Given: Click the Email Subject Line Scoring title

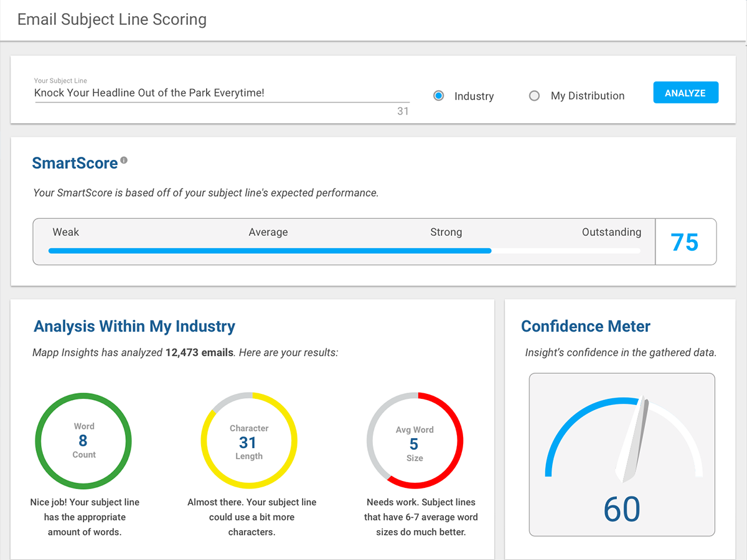Looking at the screenshot, I should pyautogui.click(x=112, y=19).
